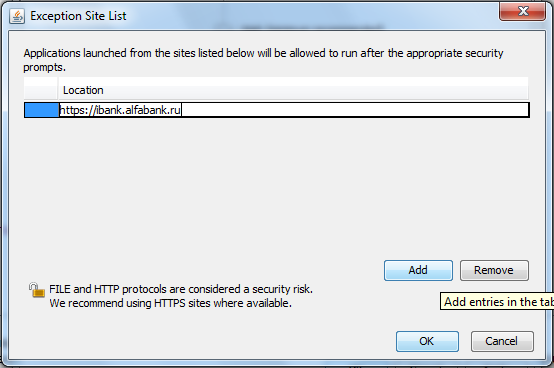Click the 'FILE and HTTP protocols' warning text
The height and width of the screenshot is (368, 554).
[181, 289]
